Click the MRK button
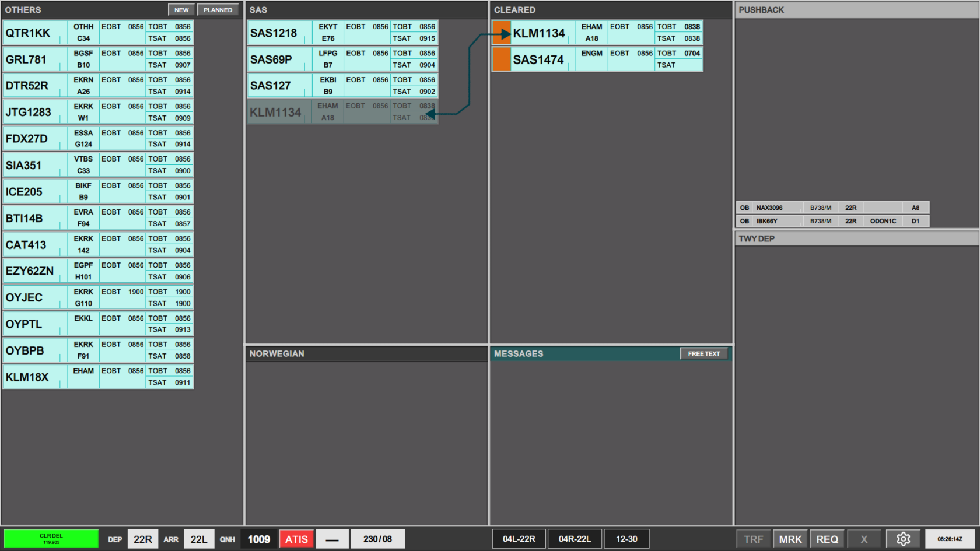The height and width of the screenshot is (551, 980). 790,539
